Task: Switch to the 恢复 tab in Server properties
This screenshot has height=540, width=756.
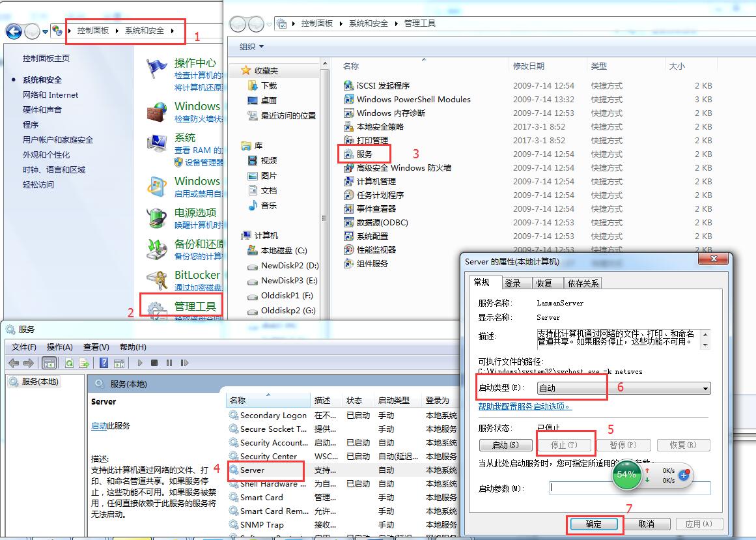Action: pyautogui.click(x=547, y=283)
